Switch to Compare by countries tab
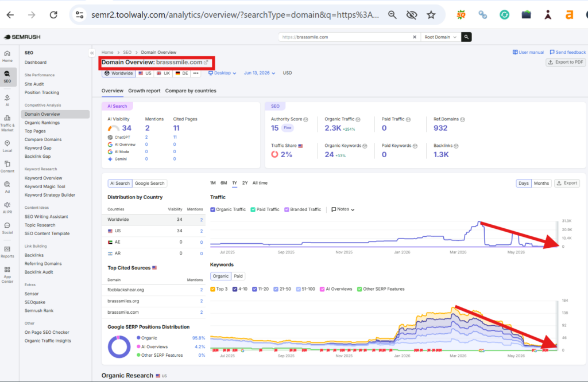Screen dimensions: 588x382 (x=191, y=91)
